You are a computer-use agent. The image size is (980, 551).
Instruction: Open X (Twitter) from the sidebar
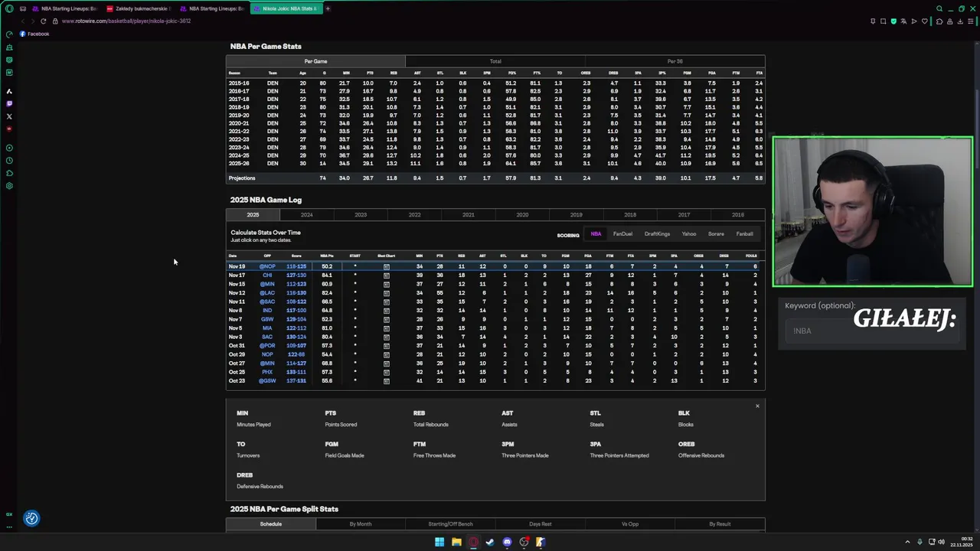click(9, 116)
